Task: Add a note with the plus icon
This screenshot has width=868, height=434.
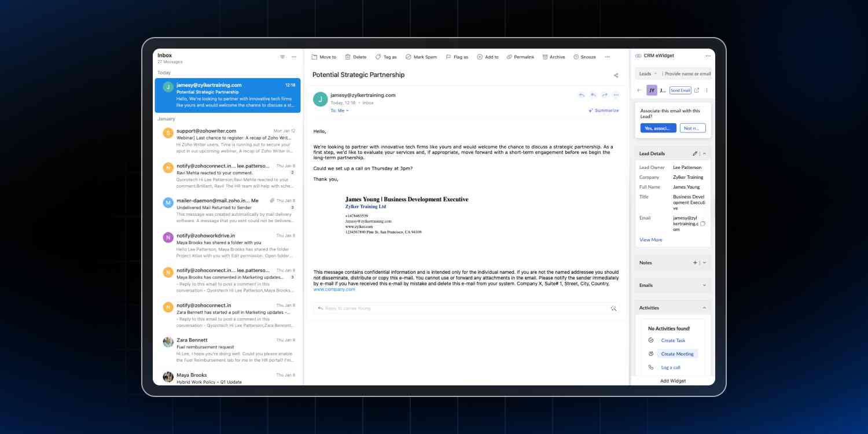Action: (695, 262)
